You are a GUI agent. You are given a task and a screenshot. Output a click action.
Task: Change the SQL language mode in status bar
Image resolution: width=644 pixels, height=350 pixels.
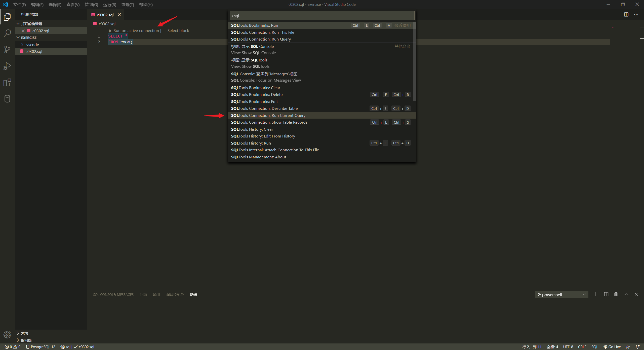(x=594, y=347)
